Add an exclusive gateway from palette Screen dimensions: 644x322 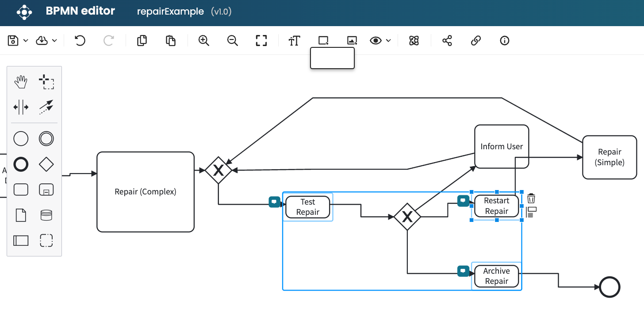(x=46, y=164)
